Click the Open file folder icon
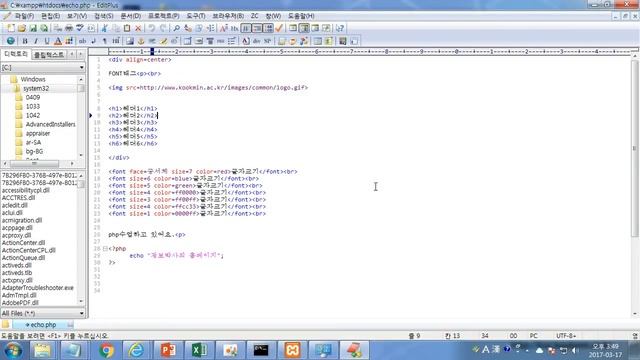Screen dimensions: 640x360 coord(22,28)
